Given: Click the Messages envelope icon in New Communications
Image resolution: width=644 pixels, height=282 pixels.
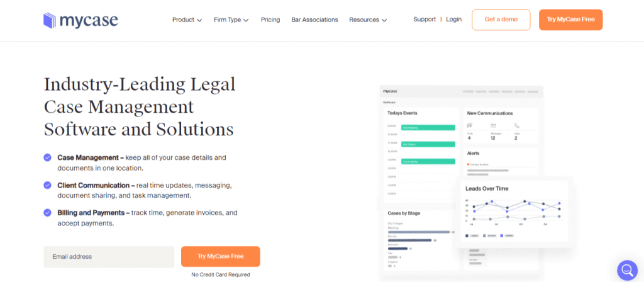Looking at the screenshot, I should coord(494,125).
